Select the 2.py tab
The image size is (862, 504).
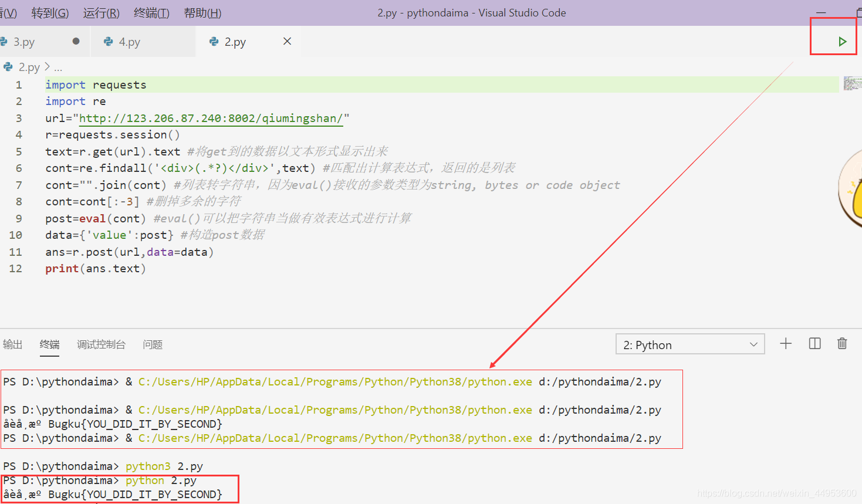click(x=235, y=42)
